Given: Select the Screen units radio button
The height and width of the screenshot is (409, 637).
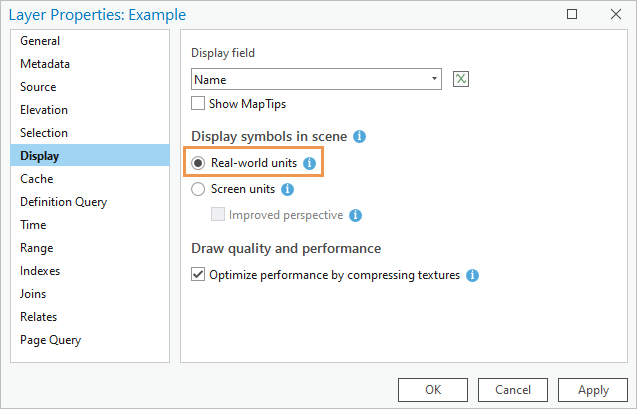Looking at the screenshot, I should [198, 188].
